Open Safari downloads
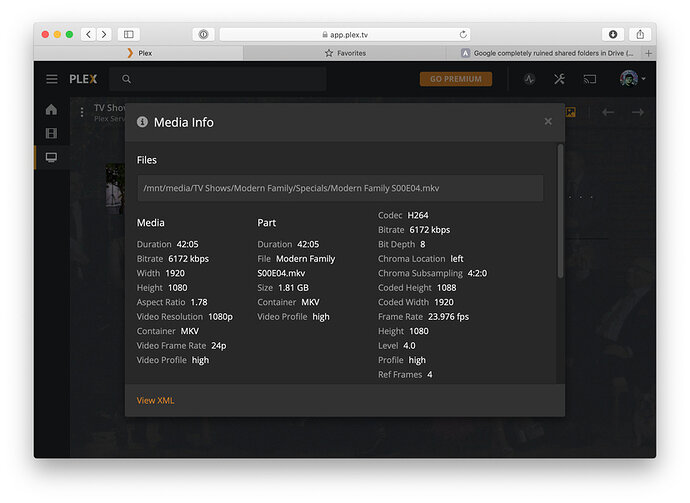Viewport: 690px width, 503px height. point(613,34)
